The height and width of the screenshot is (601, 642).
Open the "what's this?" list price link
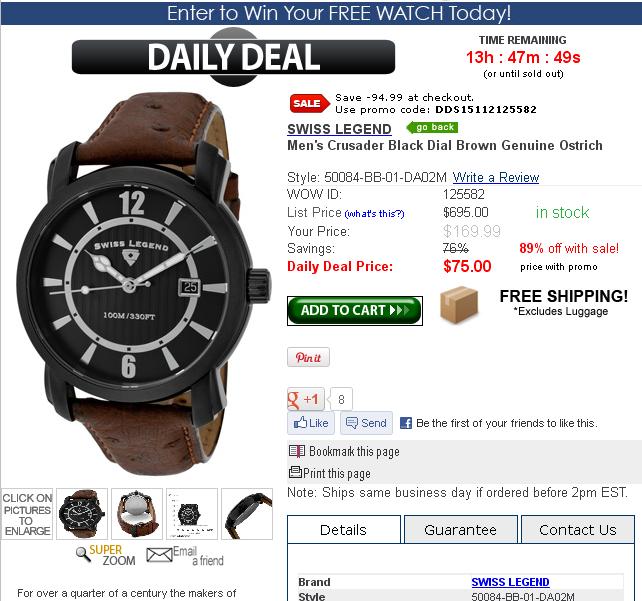[374, 214]
